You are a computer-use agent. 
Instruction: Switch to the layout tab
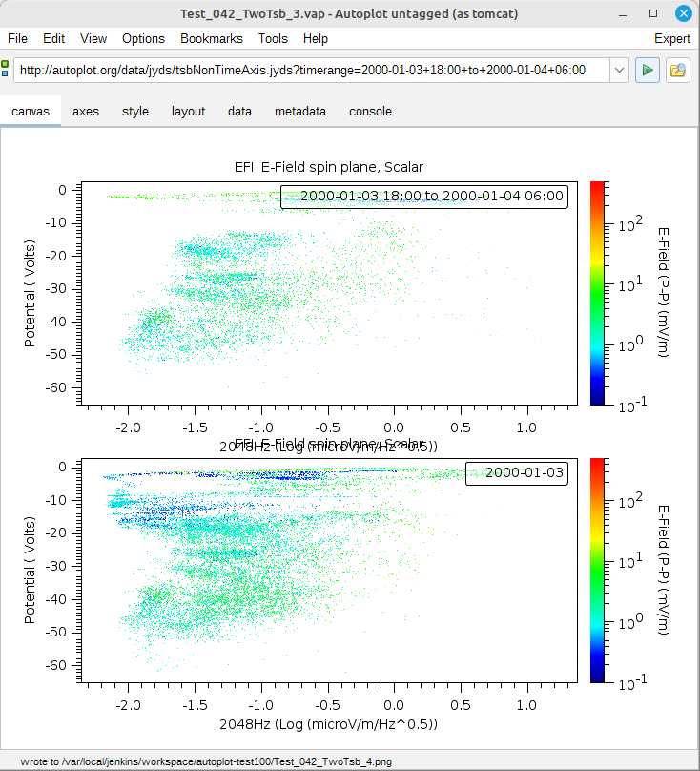(x=188, y=111)
